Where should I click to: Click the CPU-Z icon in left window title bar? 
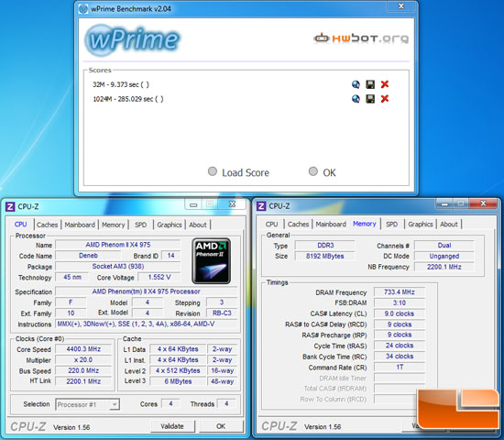pyautogui.click(x=10, y=206)
